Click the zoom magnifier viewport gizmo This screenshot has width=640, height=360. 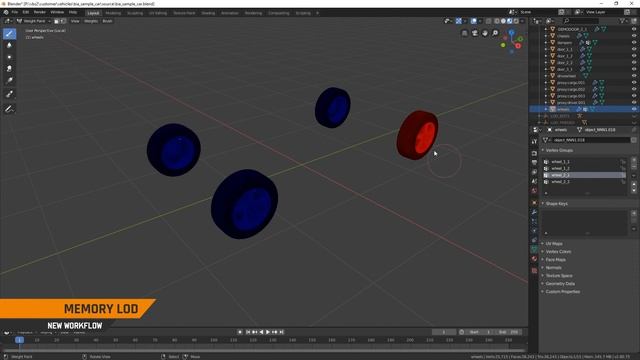pos(495,33)
